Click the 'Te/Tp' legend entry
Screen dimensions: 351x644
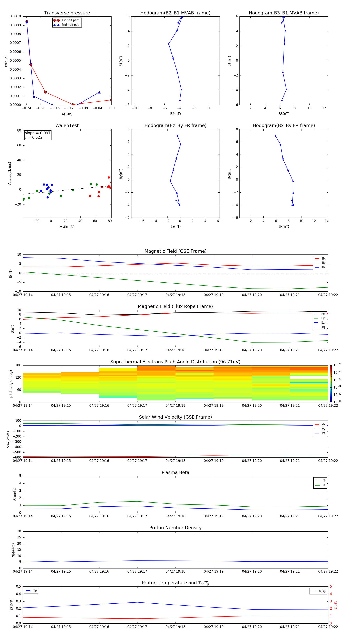(x=318, y=591)
